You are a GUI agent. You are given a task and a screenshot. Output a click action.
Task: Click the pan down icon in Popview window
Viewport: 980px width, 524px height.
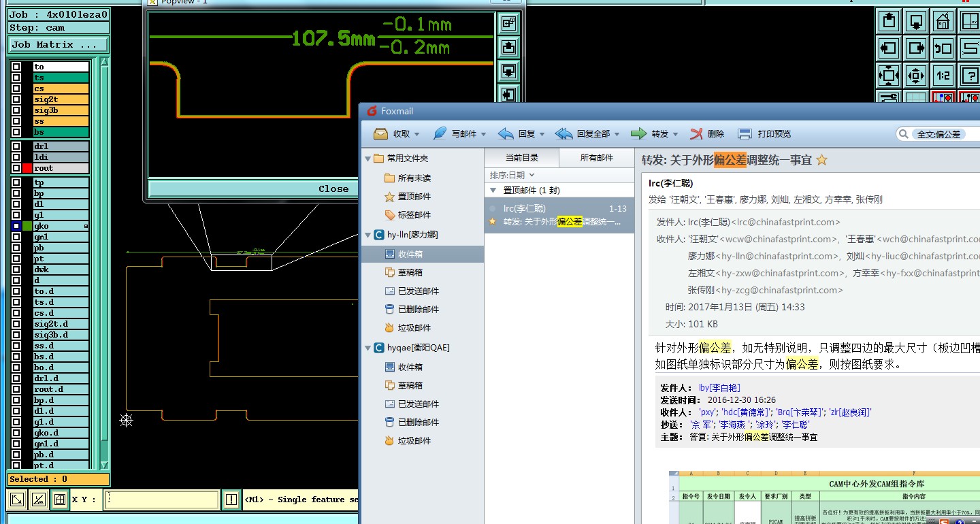click(508, 70)
